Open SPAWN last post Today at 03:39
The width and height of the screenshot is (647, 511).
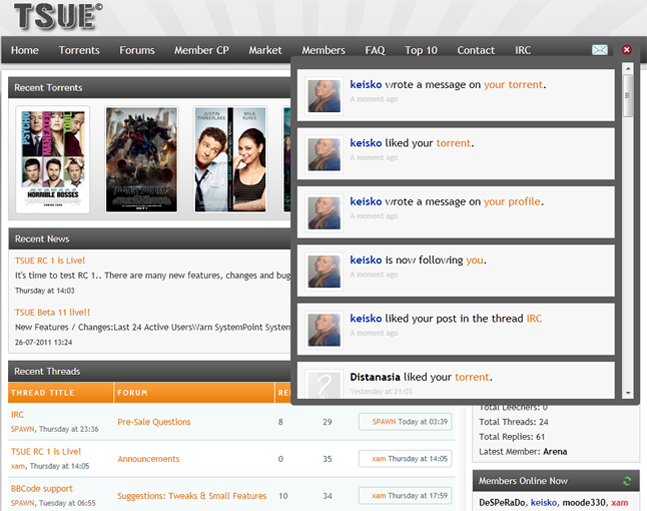[x=405, y=422]
